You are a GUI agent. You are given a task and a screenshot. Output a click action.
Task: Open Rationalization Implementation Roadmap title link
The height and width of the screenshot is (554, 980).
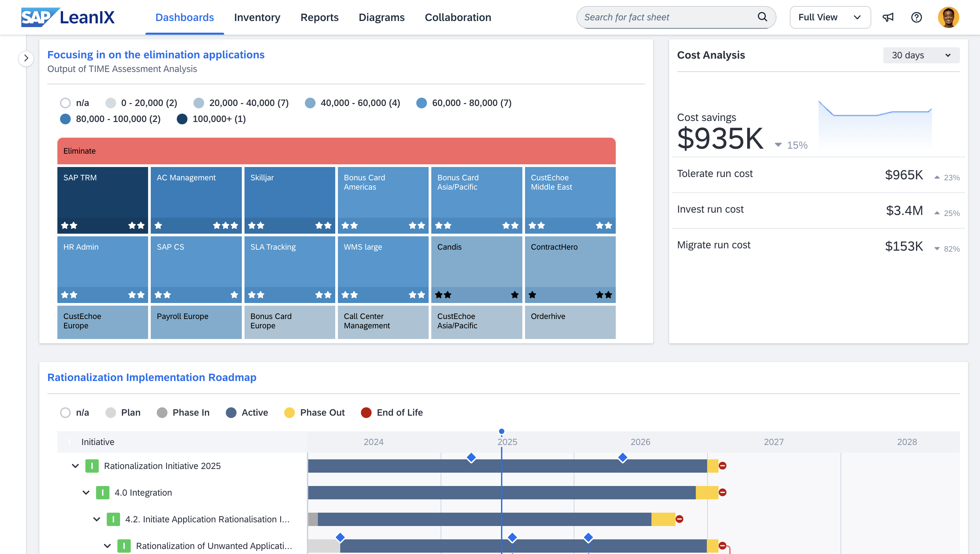pos(151,377)
